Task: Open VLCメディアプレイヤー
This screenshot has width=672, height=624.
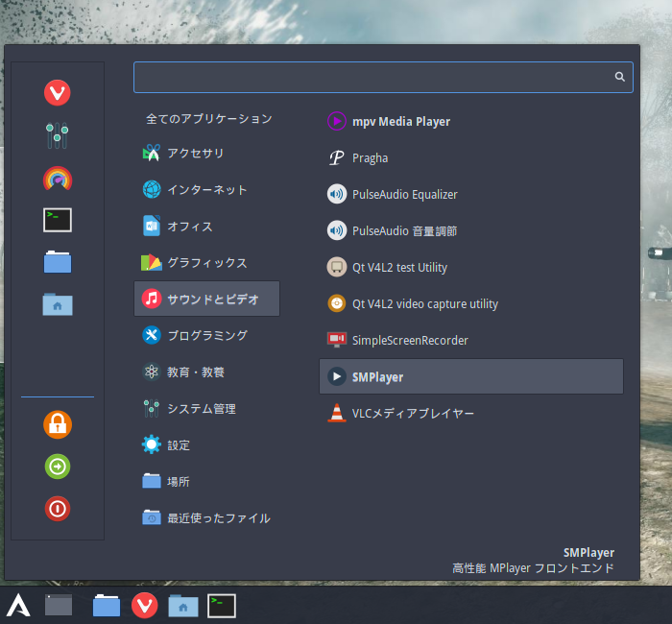Action: tap(471, 413)
